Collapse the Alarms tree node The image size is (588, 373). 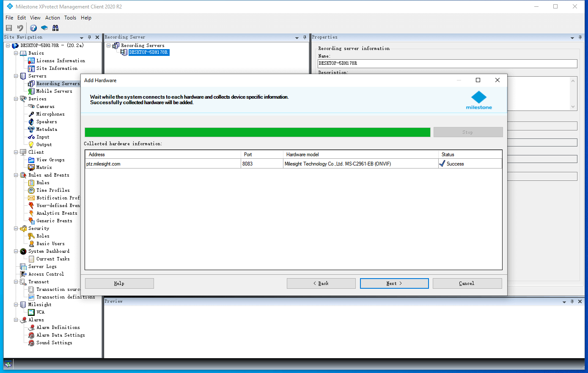coord(16,320)
